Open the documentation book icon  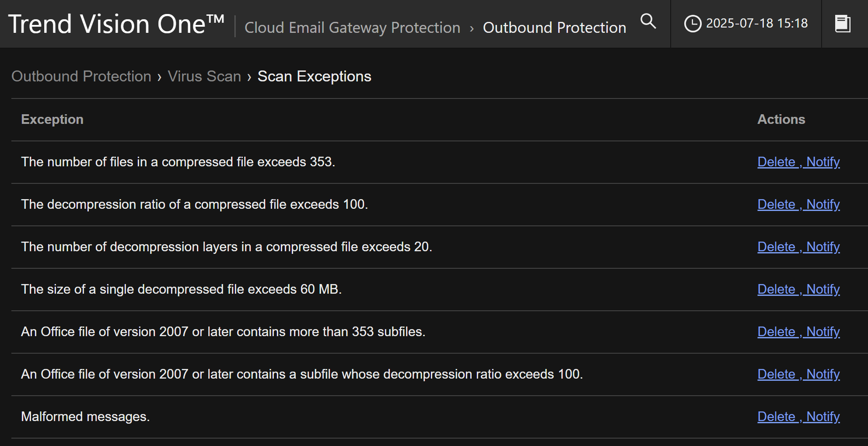(x=843, y=24)
